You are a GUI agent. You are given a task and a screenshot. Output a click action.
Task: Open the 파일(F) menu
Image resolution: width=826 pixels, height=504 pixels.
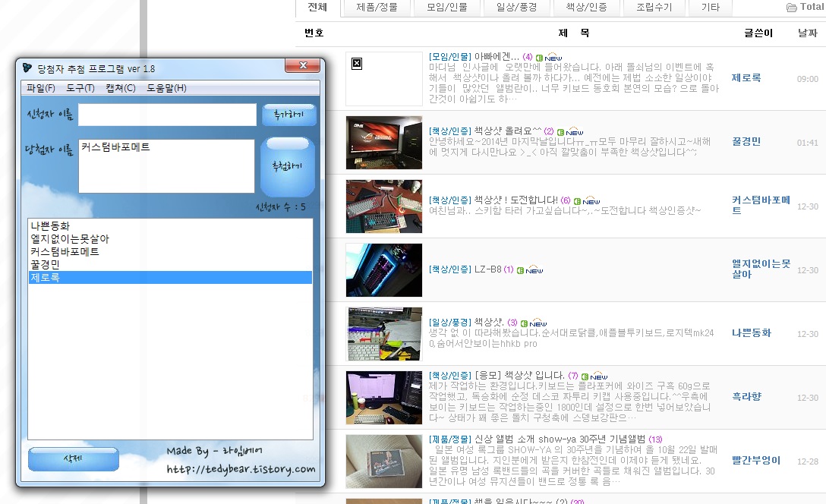click(x=40, y=88)
